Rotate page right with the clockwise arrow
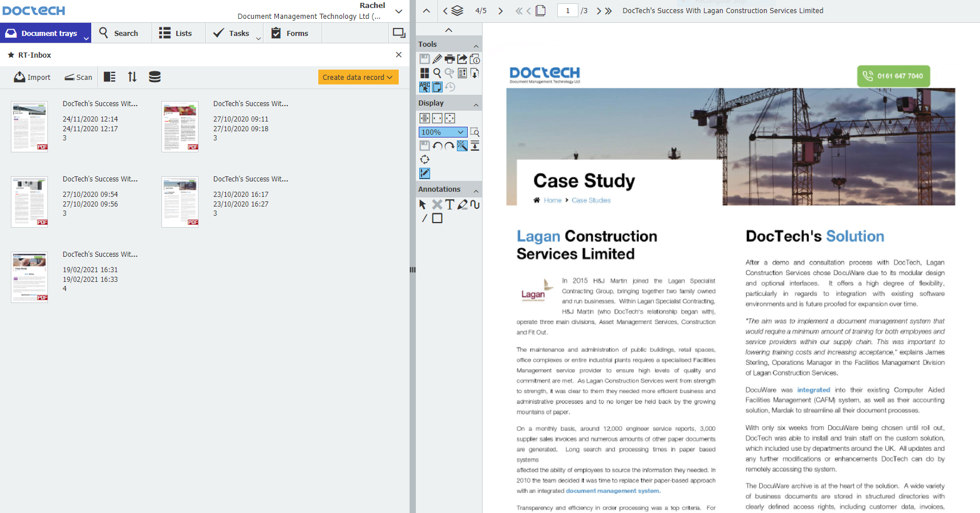 point(449,146)
